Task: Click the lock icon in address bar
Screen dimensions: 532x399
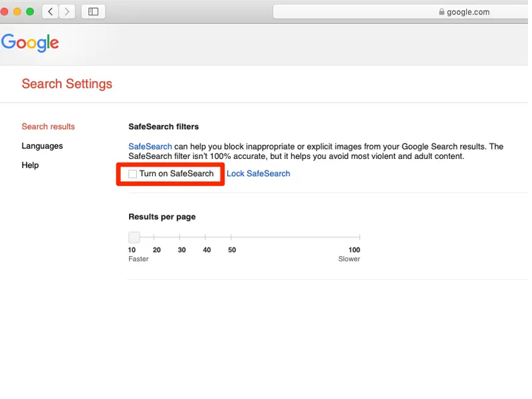Action: [x=442, y=11]
